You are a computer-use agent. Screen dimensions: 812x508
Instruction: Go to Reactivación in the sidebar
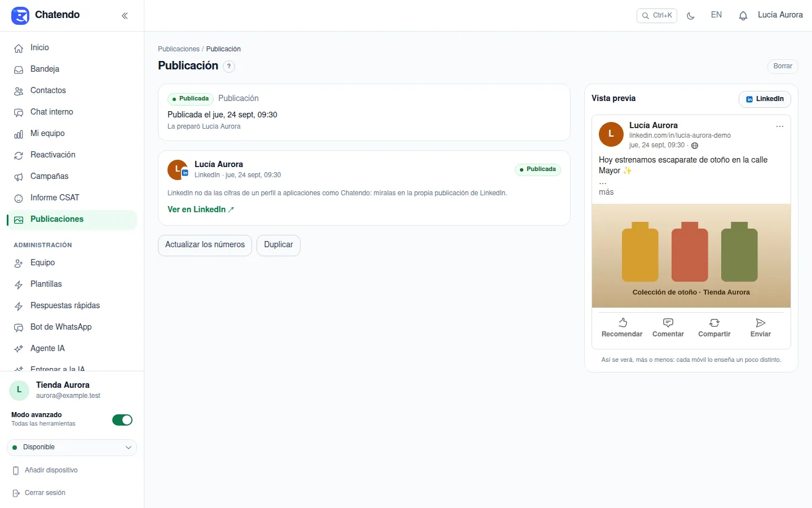[72, 155]
